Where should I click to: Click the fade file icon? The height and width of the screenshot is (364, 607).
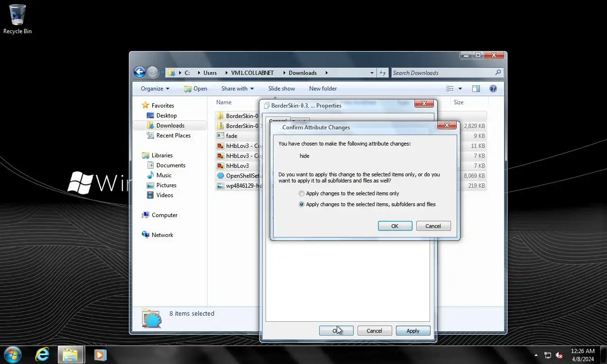click(220, 136)
